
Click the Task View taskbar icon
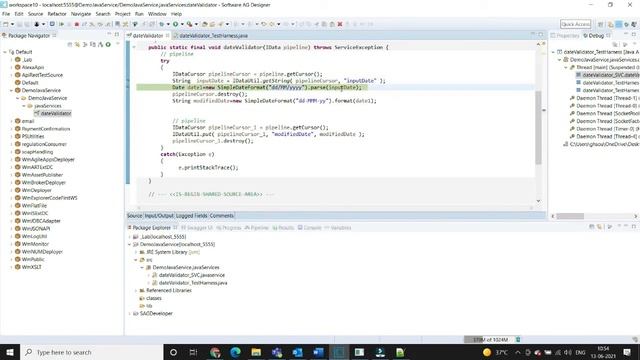pyautogui.click(x=193, y=352)
